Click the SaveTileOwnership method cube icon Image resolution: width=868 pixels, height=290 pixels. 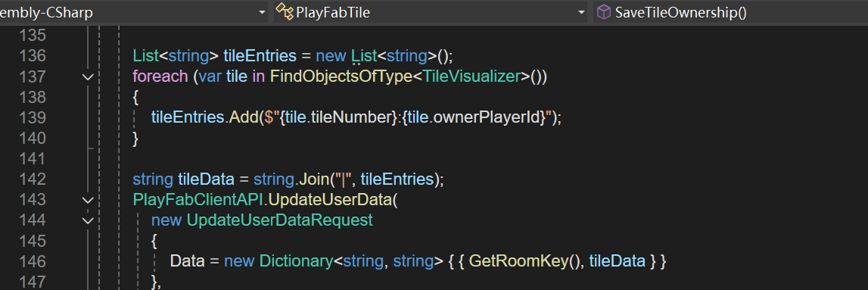tap(604, 12)
